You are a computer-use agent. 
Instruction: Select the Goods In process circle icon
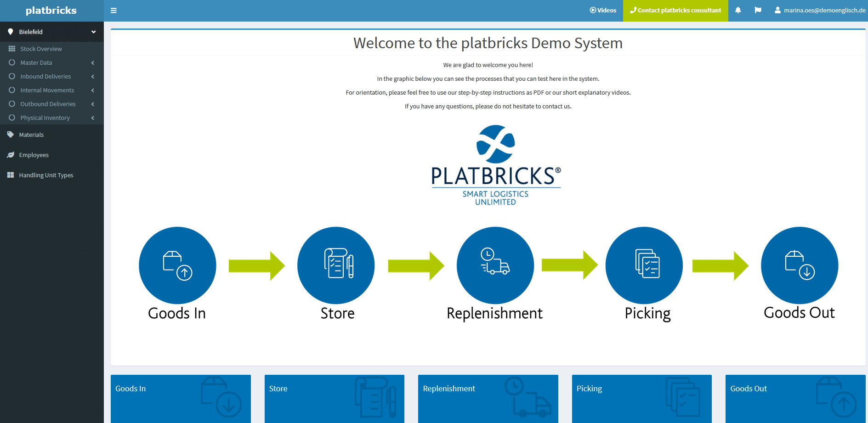pyautogui.click(x=177, y=265)
